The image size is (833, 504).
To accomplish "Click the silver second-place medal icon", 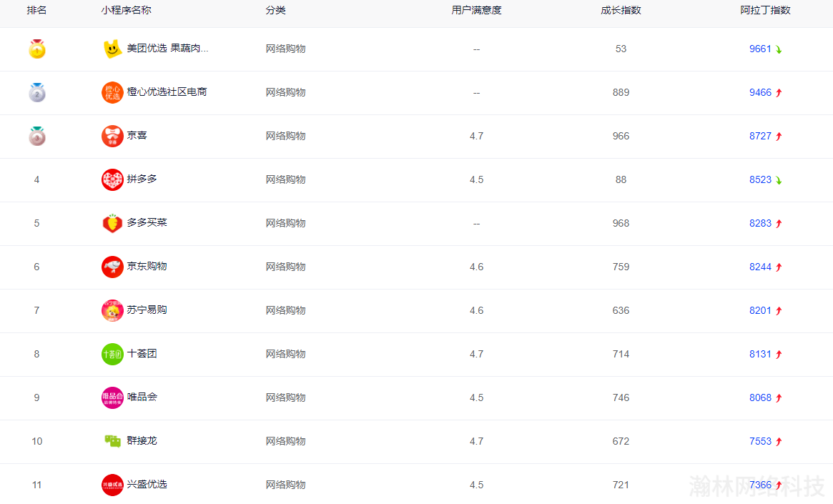I will [37, 93].
